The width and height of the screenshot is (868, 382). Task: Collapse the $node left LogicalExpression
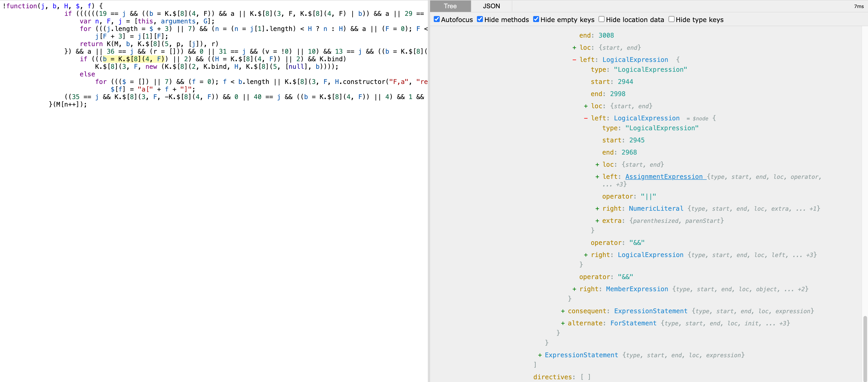pyautogui.click(x=586, y=119)
